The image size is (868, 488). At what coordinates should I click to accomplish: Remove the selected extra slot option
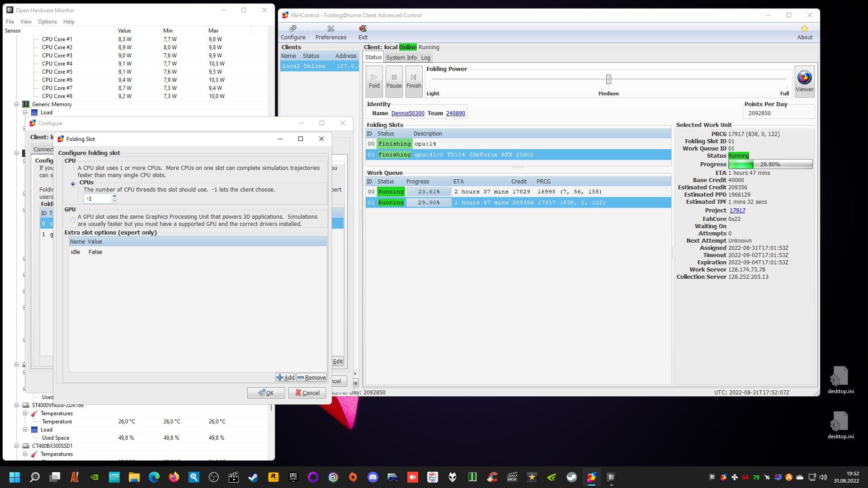point(311,378)
